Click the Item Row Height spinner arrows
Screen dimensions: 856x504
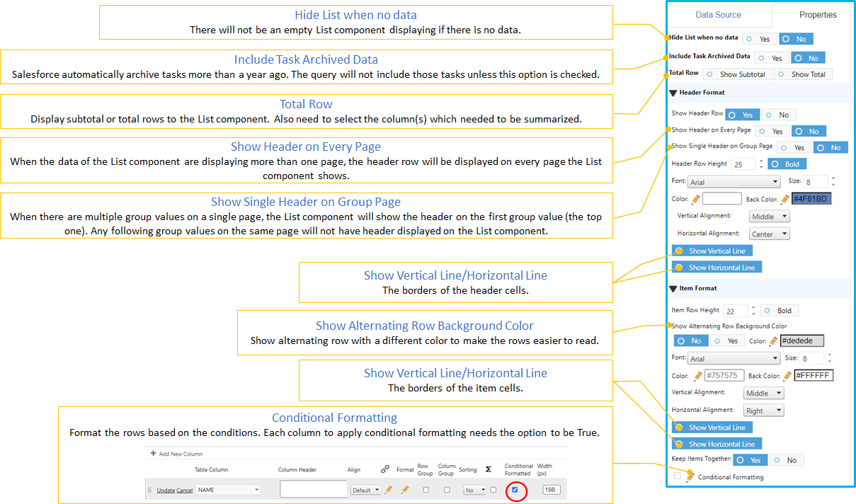click(753, 310)
